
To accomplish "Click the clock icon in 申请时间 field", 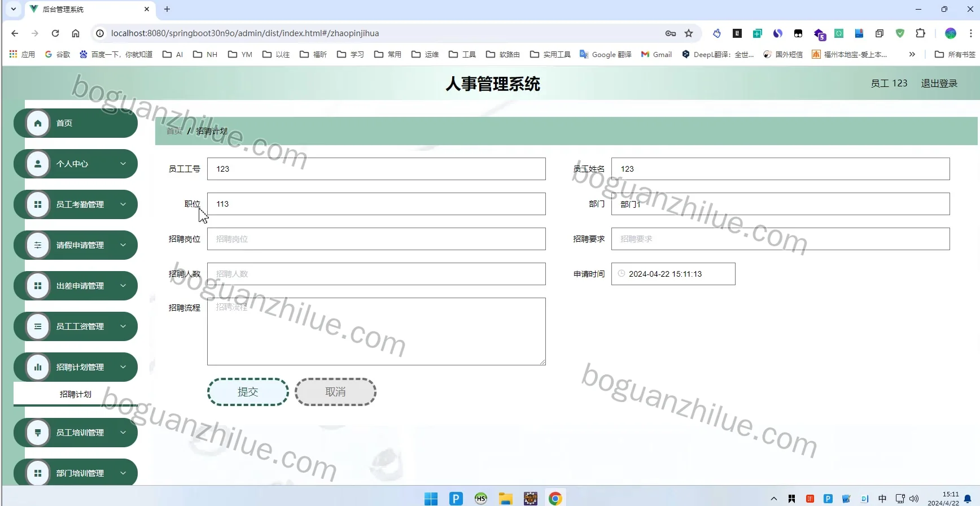I will pyautogui.click(x=622, y=273).
